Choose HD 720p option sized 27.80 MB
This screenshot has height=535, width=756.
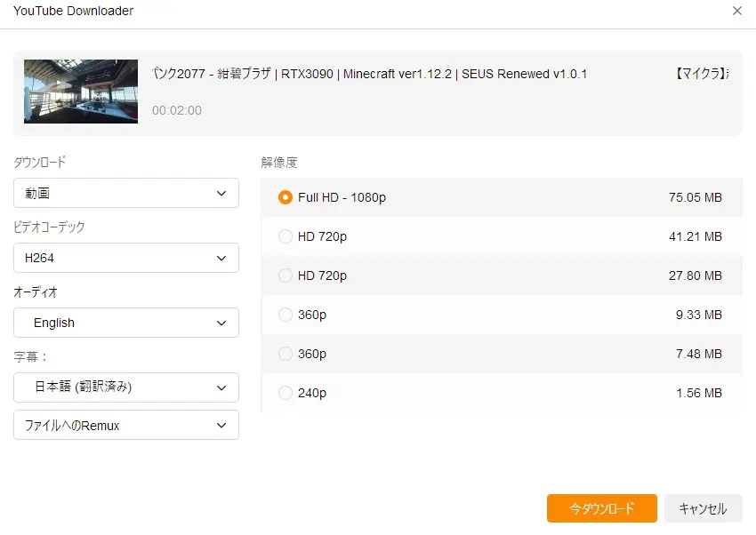286,275
